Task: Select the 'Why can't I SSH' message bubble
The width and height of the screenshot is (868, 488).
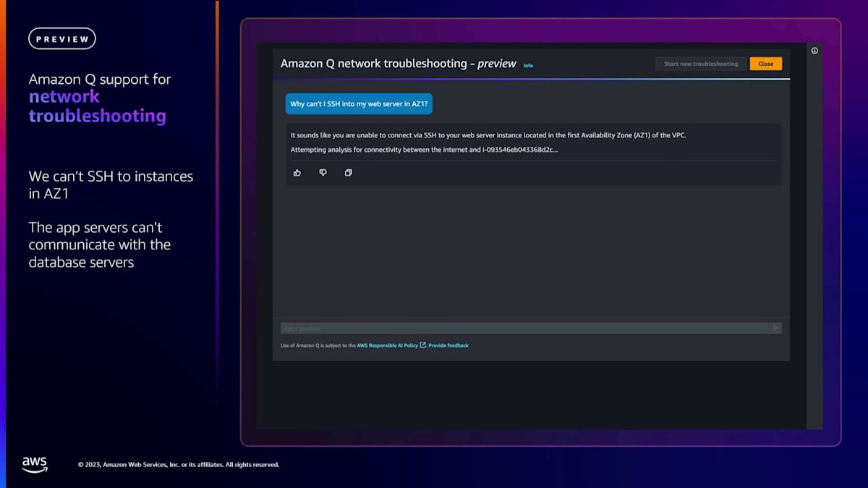Action: pyautogui.click(x=359, y=104)
